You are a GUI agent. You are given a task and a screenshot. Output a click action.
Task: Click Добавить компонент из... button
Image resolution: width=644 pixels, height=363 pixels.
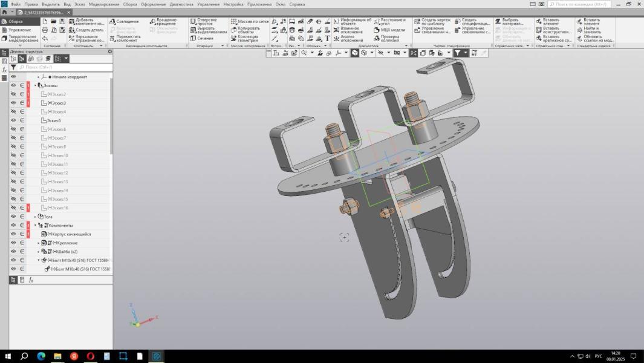click(86, 21)
